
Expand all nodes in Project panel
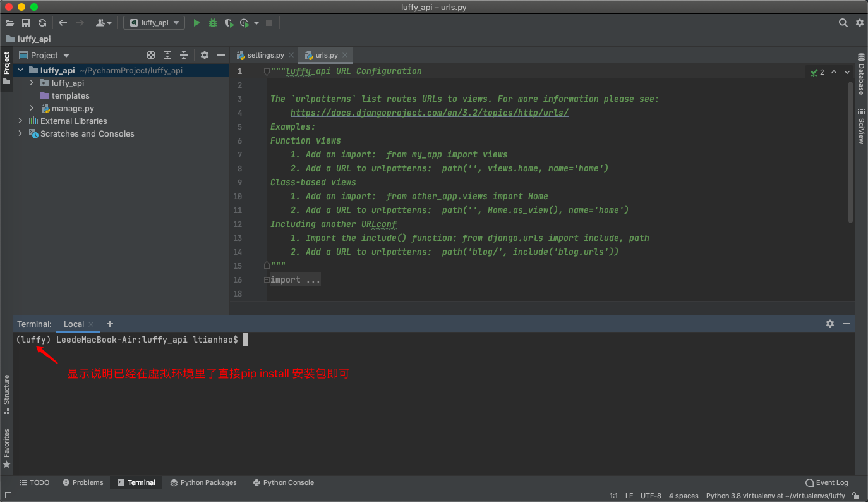(x=167, y=56)
